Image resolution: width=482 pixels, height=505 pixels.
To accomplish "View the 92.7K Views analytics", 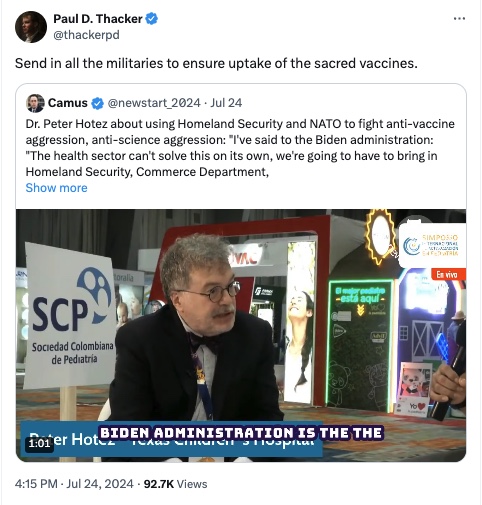I will pyautogui.click(x=175, y=484).
